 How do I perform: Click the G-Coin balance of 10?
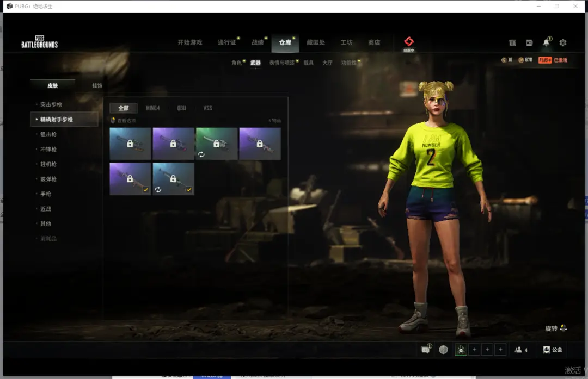point(507,60)
